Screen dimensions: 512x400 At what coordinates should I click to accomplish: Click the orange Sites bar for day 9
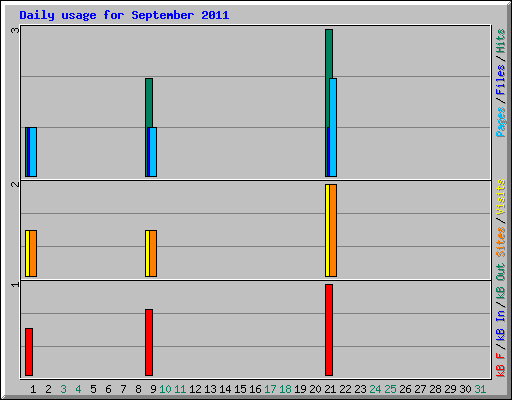[153, 253]
